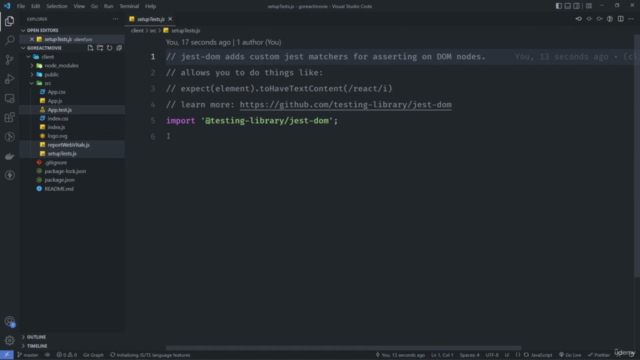640x360 pixels.
Task: Toggle bottom Panel visibility
Action: click(567, 6)
